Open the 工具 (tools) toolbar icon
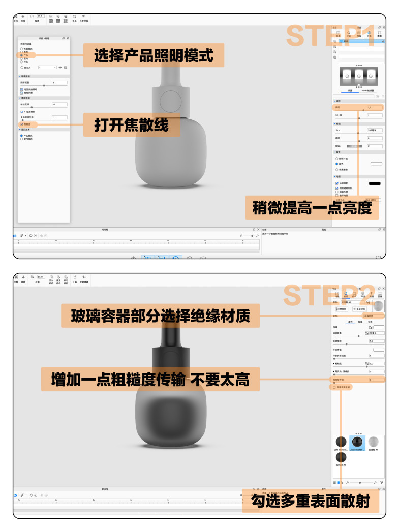Image resolution: width=399 pixels, height=532 pixels. (74, 18)
